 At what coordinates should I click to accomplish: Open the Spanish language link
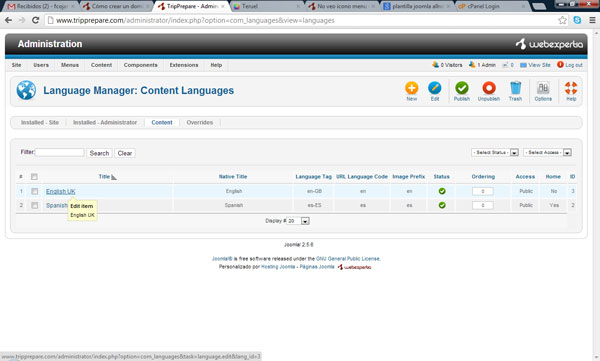57,206
